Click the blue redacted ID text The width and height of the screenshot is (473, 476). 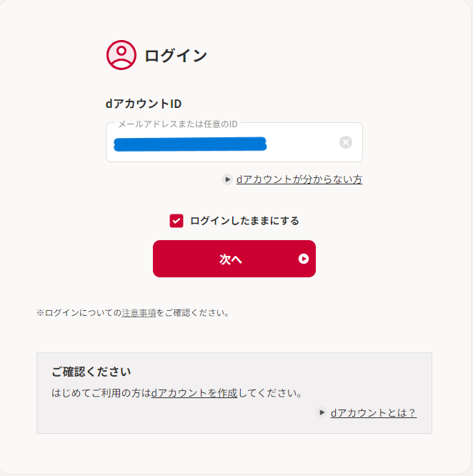point(190,144)
